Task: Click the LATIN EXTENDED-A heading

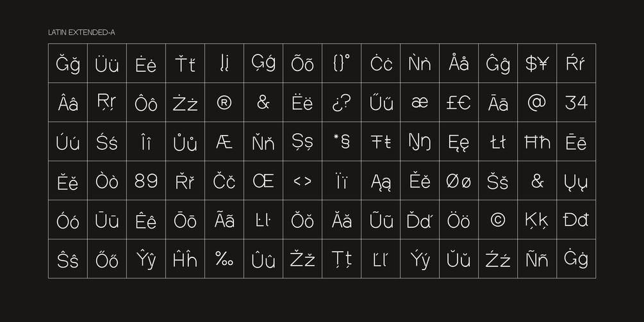Action: [x=81, y=32]
